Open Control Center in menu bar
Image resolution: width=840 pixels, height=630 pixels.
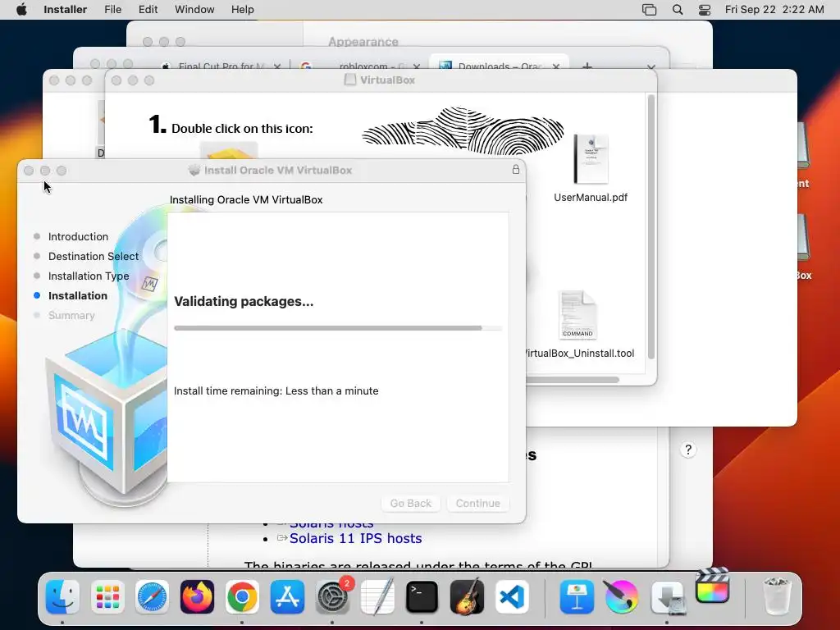[x=705, y=10]
